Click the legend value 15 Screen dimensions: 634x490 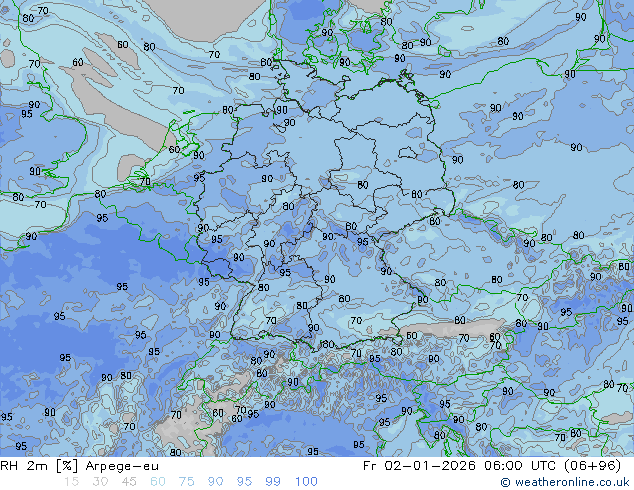(71, 482)
